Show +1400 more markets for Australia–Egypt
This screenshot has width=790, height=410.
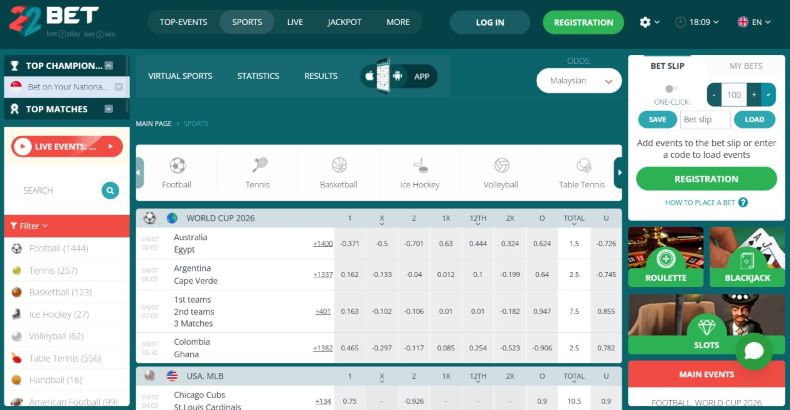[323, 244]
